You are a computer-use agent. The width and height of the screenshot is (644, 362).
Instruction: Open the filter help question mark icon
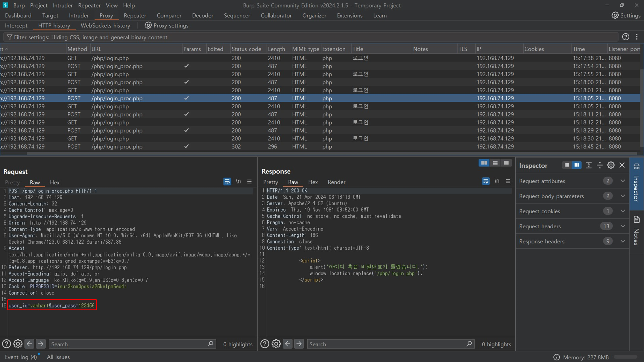(x=625, y=37)
